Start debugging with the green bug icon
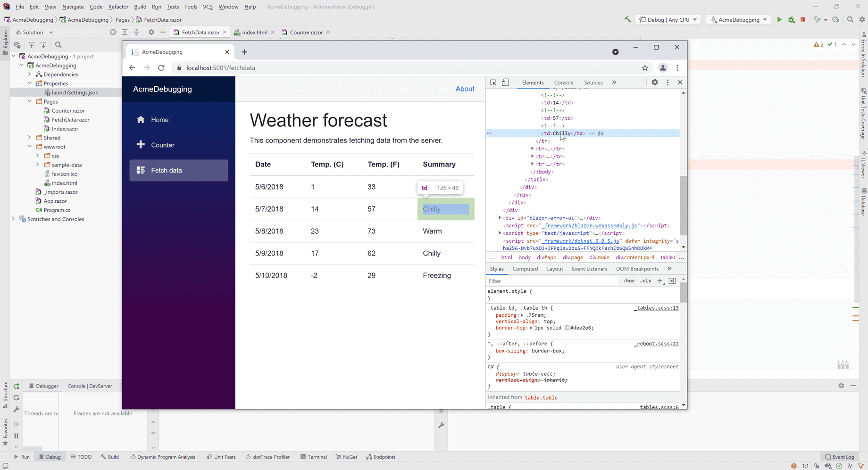The height and width of the screenshot is (470, 868). click(791, 19)
